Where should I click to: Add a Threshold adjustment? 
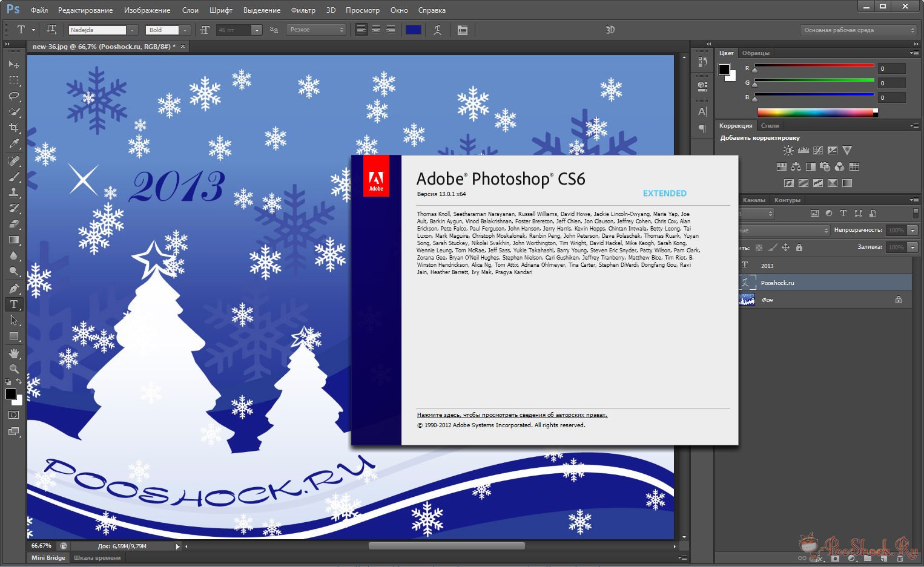[x=817, y=183]
